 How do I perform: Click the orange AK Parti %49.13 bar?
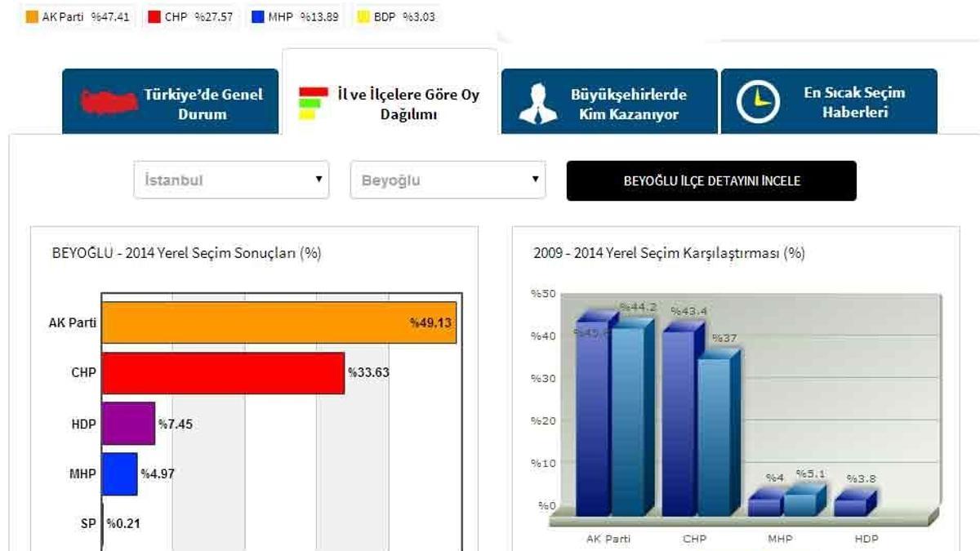[278, 322]
